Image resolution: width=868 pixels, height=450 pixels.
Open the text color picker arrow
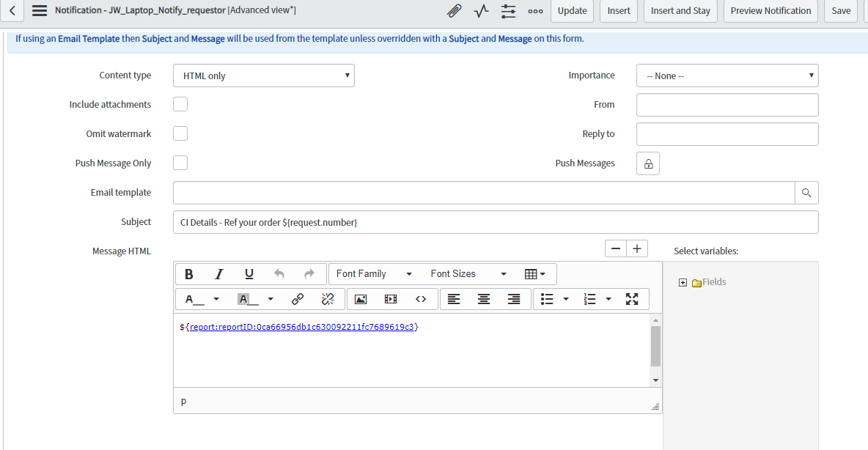pyautogui.click(x=216, y=300)
